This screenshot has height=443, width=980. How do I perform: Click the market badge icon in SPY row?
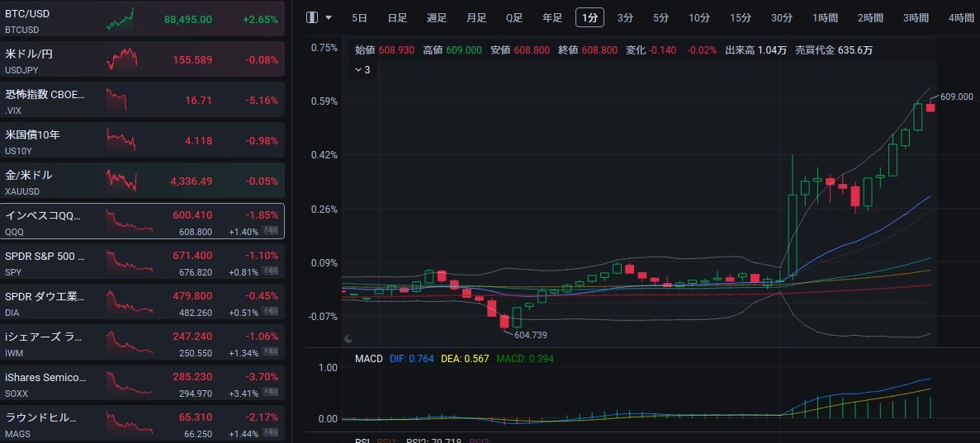click(x=271, y=271)
